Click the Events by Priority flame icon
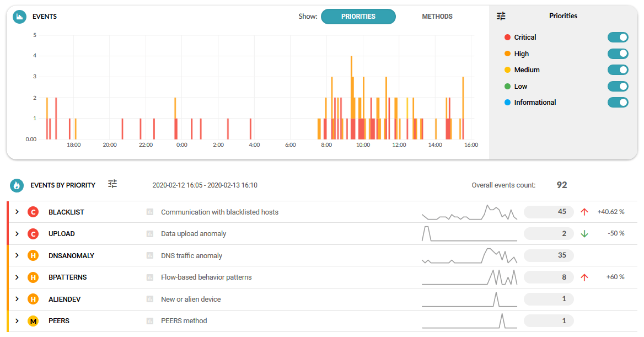The image size is (644, 337). pos(17,185)
